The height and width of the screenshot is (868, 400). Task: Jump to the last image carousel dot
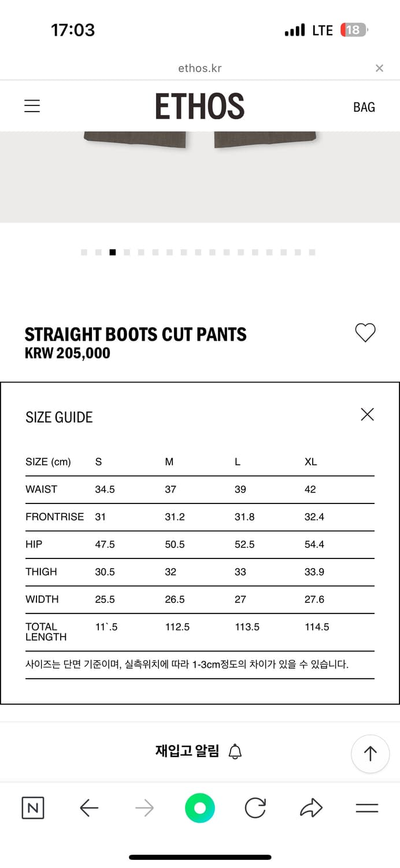coord(312,252)
